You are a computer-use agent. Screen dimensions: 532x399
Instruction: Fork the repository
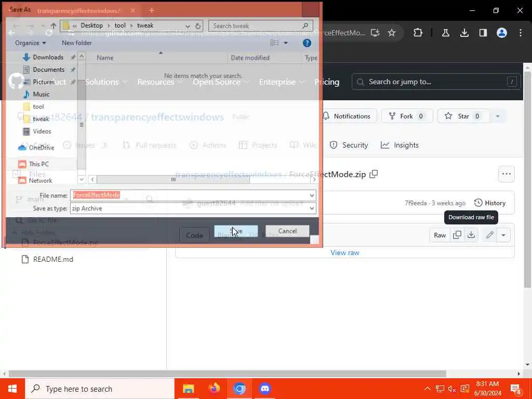point(407,116)
